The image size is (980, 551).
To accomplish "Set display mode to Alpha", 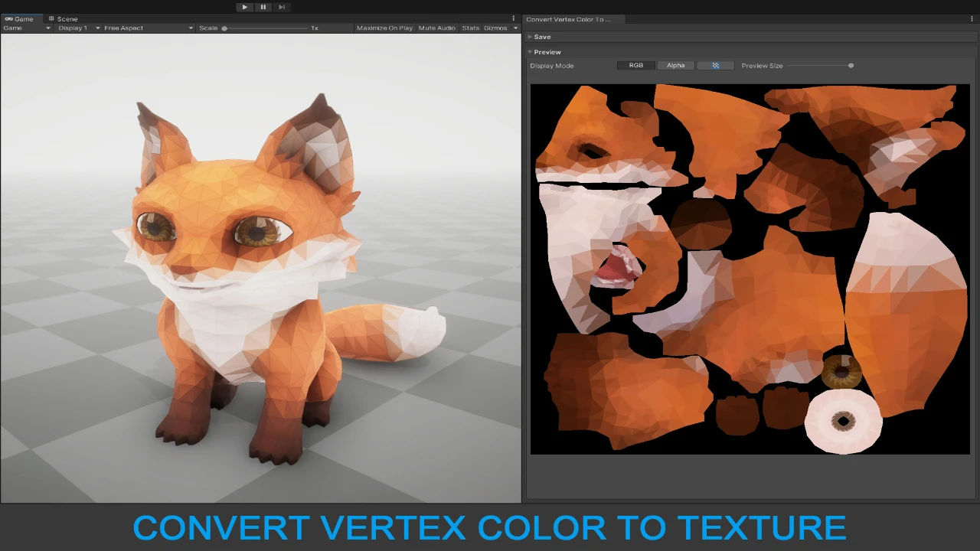I will tap(675, 66).
